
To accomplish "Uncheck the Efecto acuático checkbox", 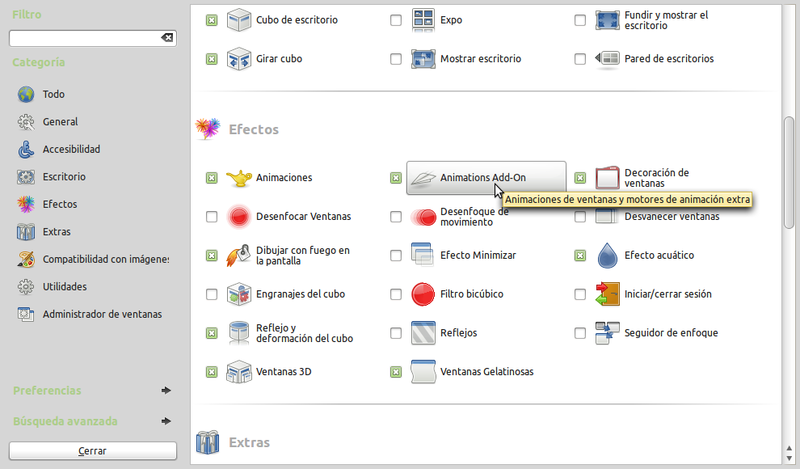I will pyautogui.click(x=580, y=256).
